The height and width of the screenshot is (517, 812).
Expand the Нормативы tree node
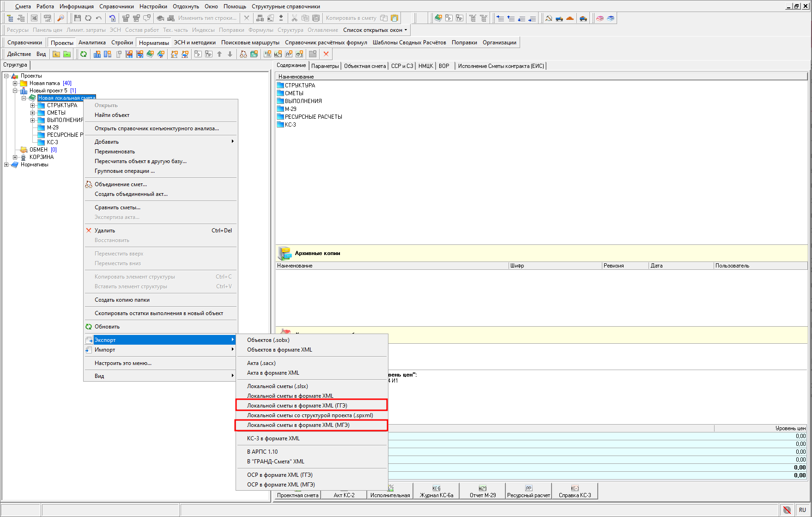tap(6, 164)
